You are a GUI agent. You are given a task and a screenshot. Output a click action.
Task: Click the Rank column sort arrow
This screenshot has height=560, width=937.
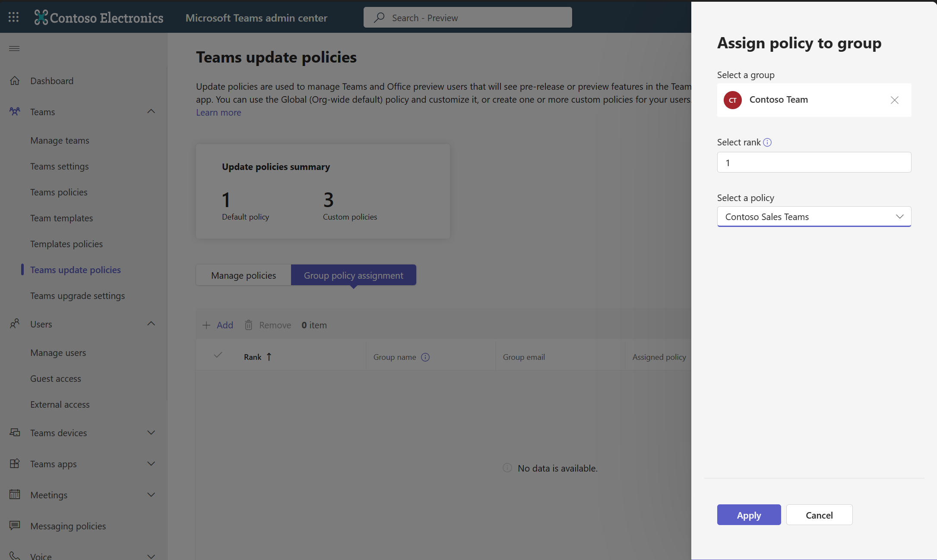pyautogui.click(x=269, y=356)
